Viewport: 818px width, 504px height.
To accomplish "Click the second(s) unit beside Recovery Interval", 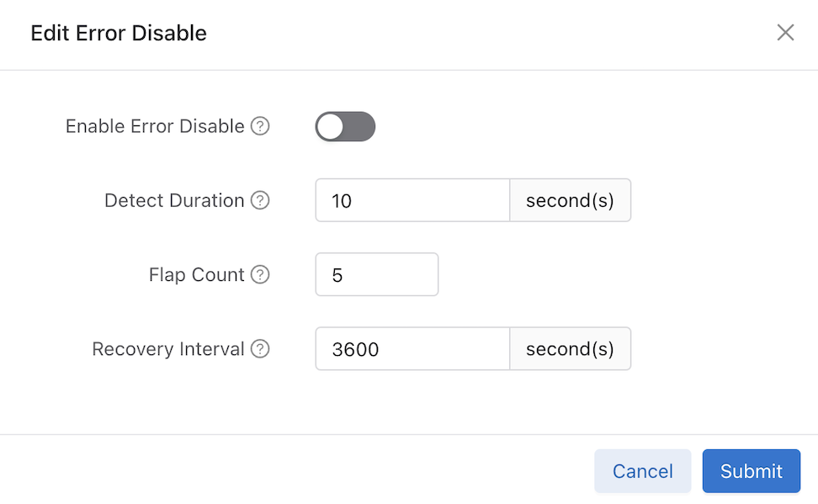I will coord(570,348).
